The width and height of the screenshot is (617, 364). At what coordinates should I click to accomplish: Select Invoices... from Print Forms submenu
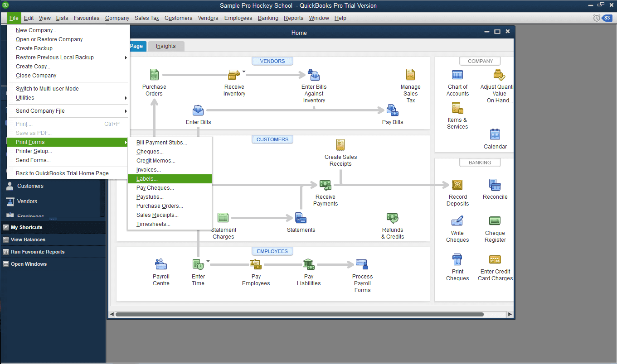pyautogui.click(x=170, y=170)
